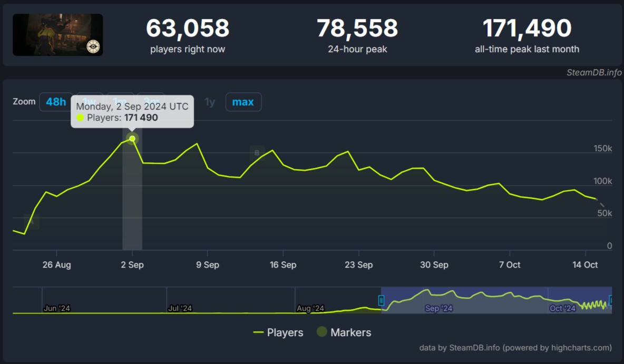Image resolution: width=624 pixels, height=364 pixels.
Task: Click the 50k y-axis label
Action: click(x=604, y=213)
